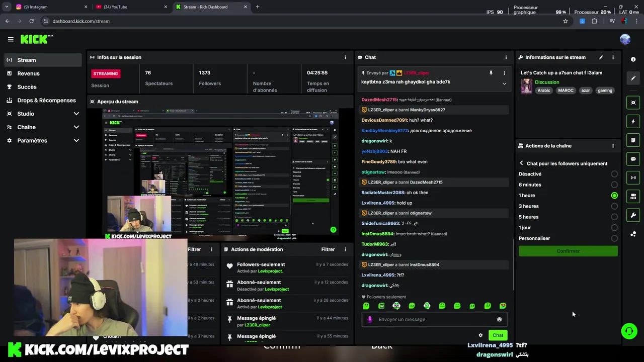Select the 1 heure radio option

pos(614,196)
